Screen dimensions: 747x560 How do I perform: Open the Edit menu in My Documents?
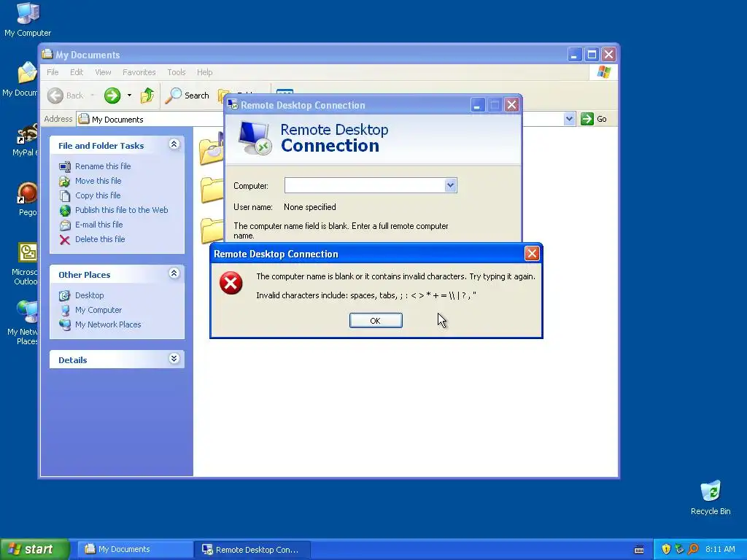click(76, 72)
